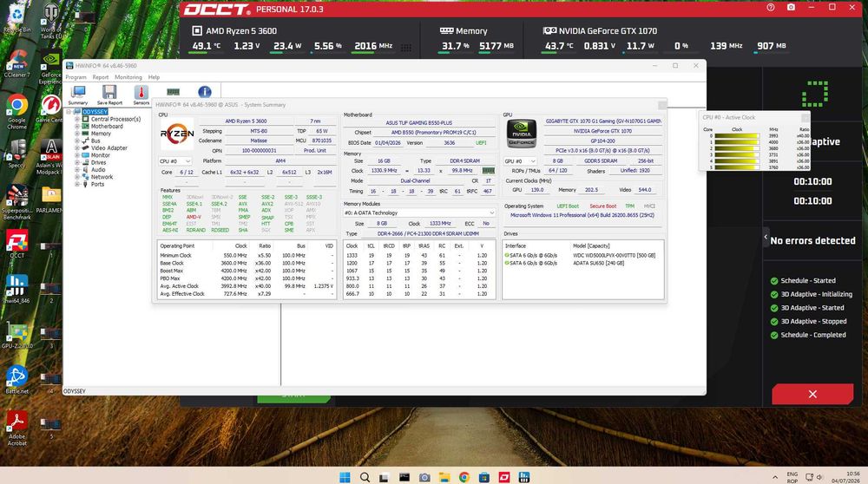Switch to HWiNFO via taskbar icon
868x484 pixels.
(x=523, y=477)
